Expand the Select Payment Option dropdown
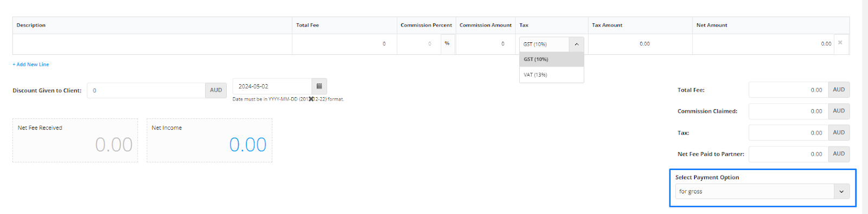This screenshot has height=214, width=868. click(762, 191)
